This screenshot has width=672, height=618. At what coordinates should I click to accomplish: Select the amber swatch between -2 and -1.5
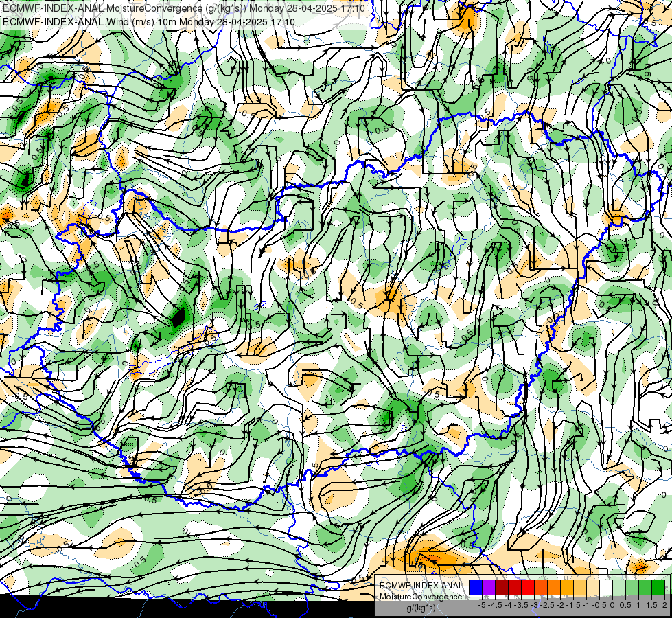point(566,588)
